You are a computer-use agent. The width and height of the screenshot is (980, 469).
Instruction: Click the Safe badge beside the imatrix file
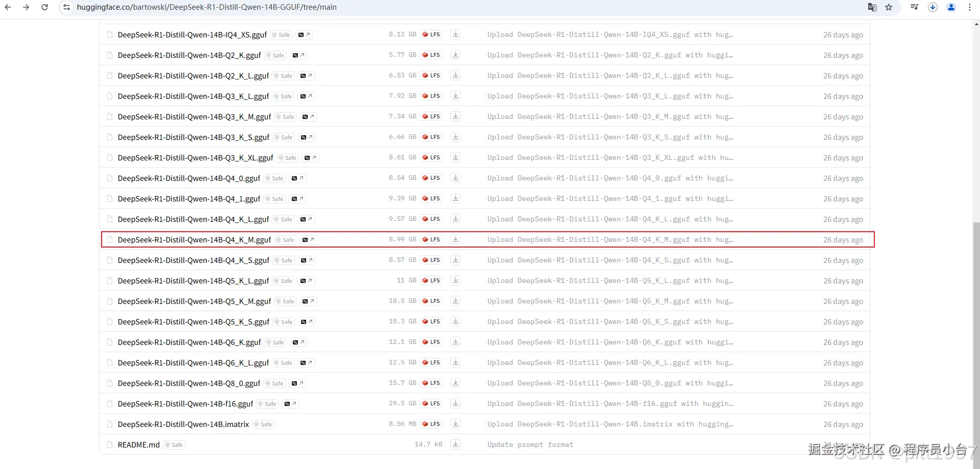point(264,424)
